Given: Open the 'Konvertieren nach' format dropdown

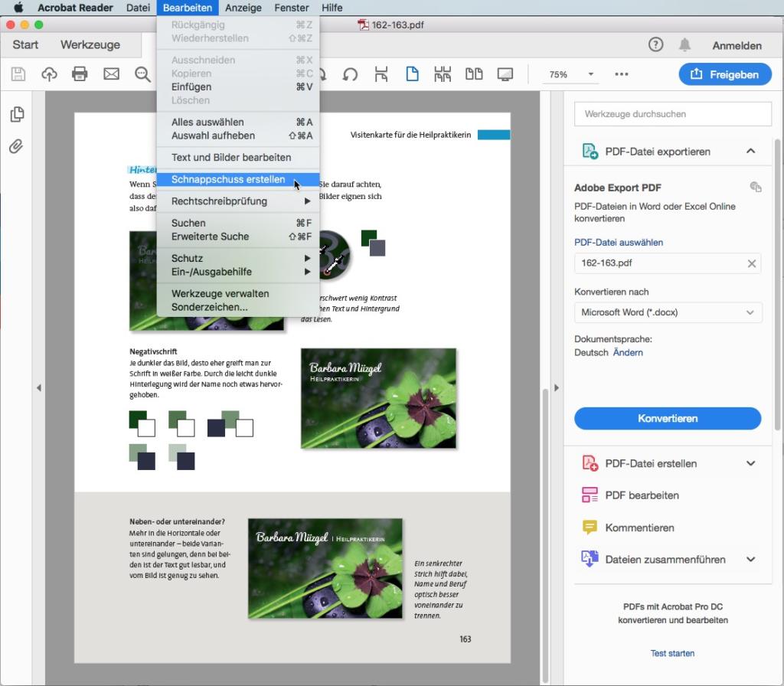Looking at the screenshot, I should coord(668,312).
